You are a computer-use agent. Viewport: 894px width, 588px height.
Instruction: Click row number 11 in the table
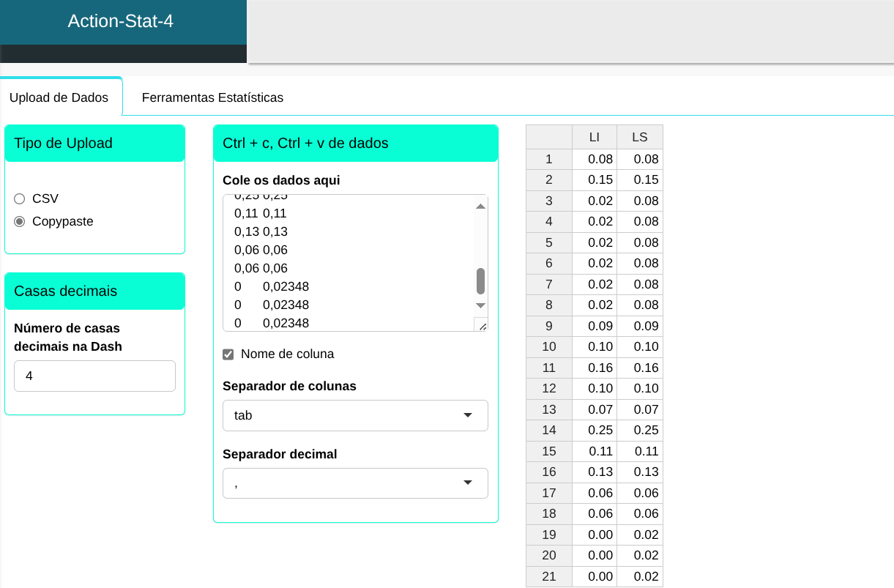tap(549, 368)
